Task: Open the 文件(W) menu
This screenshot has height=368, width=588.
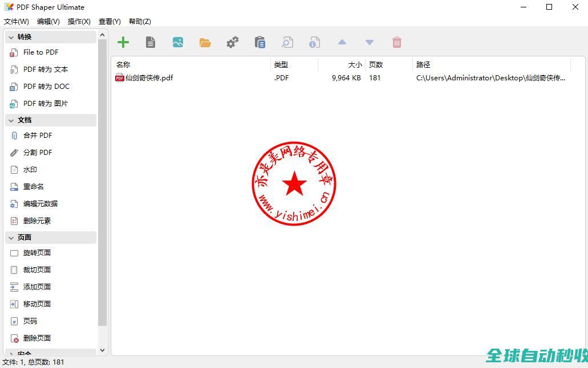Action: coord(16,22)
